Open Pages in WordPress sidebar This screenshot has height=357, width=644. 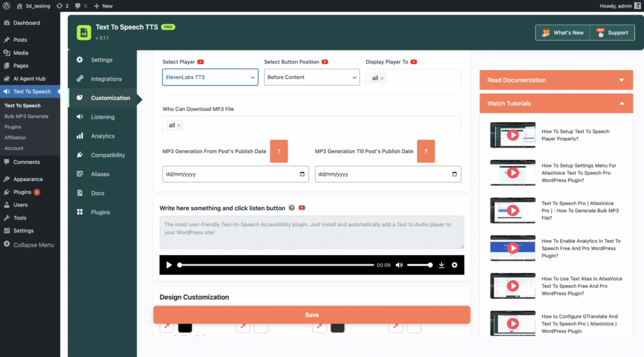pyautogui.click(x=21, y=65)
